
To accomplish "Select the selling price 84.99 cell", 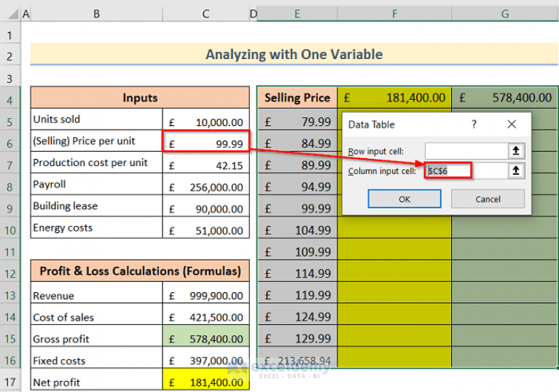I will [x=297, y=141].
